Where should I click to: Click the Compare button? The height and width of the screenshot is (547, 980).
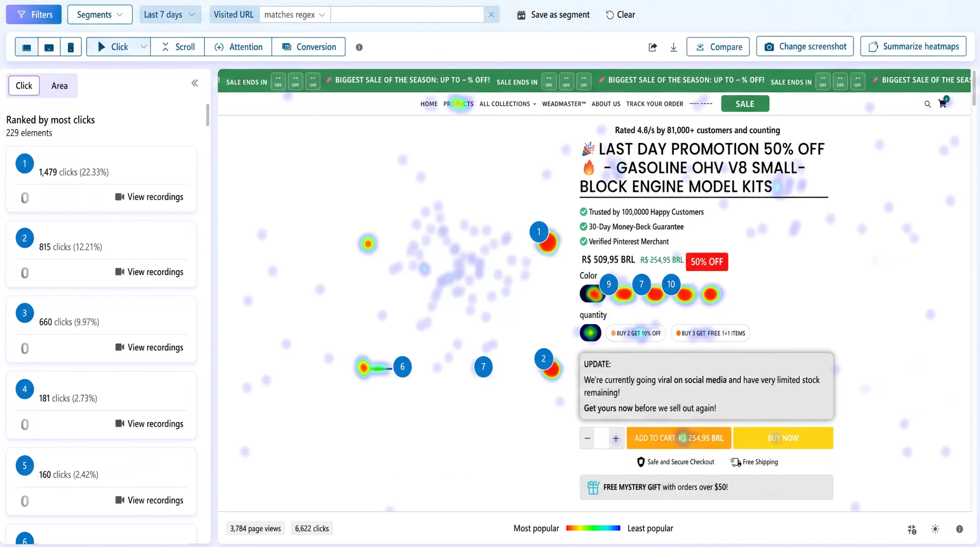coord(718,47)
